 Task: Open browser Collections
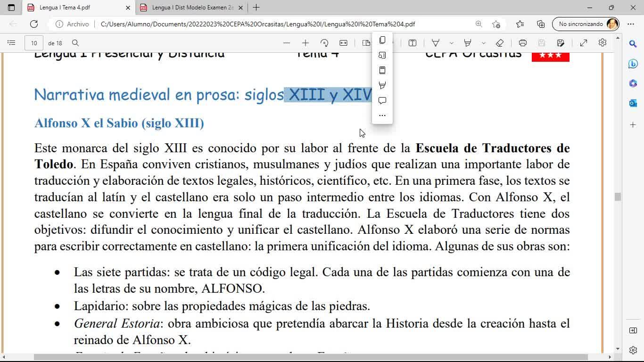click(x=541, y=24)
